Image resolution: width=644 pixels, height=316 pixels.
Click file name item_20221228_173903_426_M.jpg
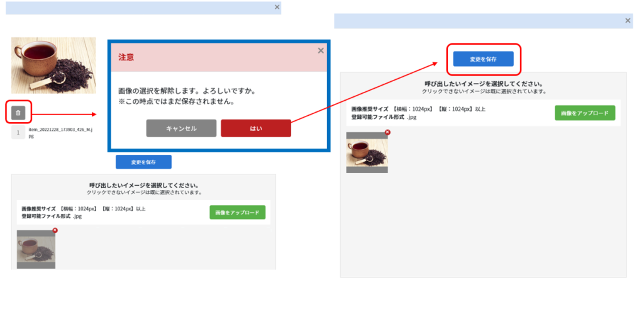[x=60, y=133]
